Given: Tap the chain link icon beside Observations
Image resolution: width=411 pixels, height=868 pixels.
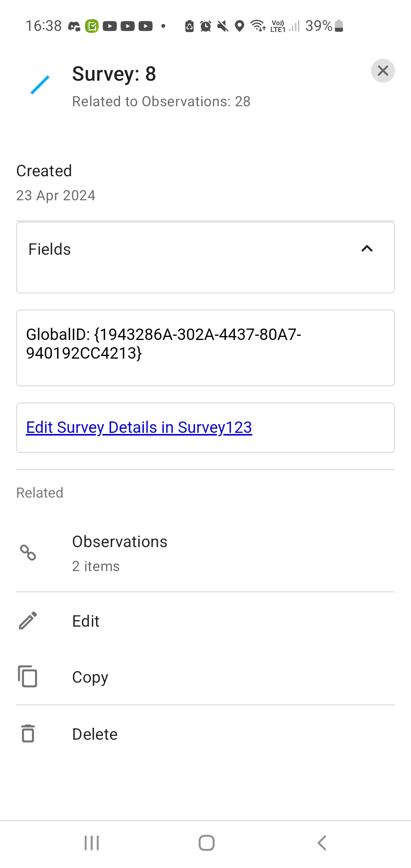Looking at the screenshot, I should (x=27, y=553).
